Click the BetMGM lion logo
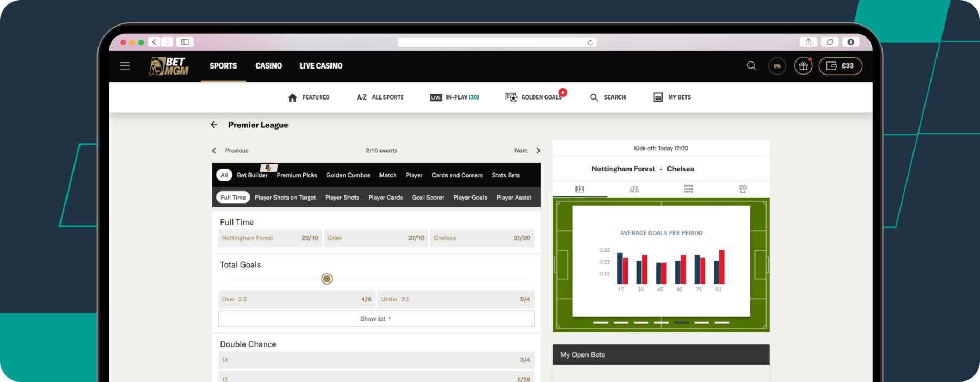The width and height of the screenshot is (980, 382). pos(169,66)
